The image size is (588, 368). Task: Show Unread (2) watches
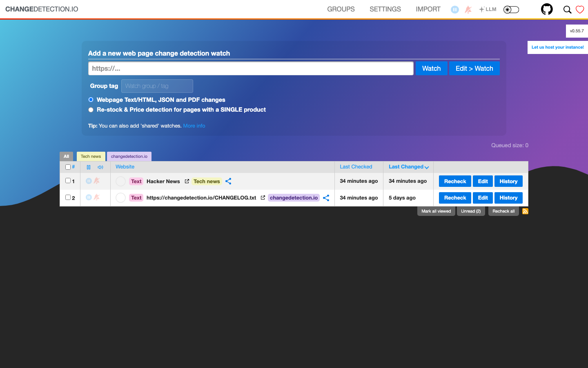pyautogui.click(x=471, y=211)
